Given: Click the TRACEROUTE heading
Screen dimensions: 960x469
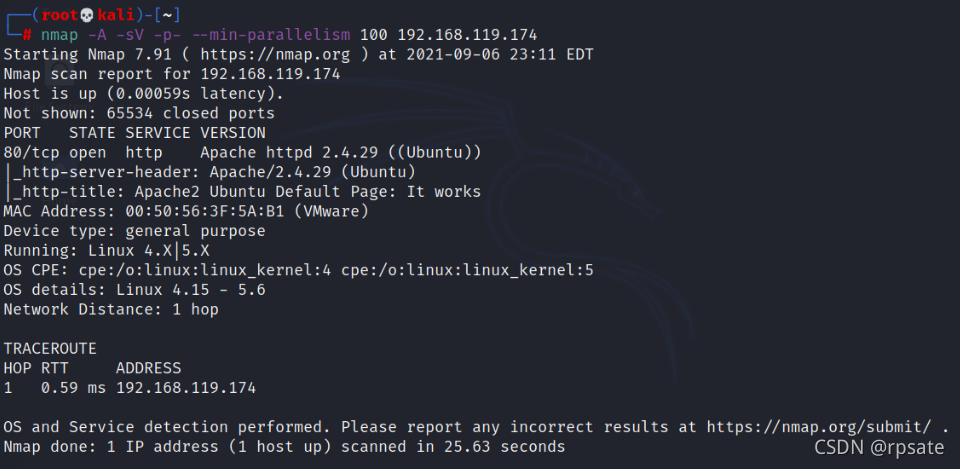Looking at the screenshot, I should tap(50, 348).
